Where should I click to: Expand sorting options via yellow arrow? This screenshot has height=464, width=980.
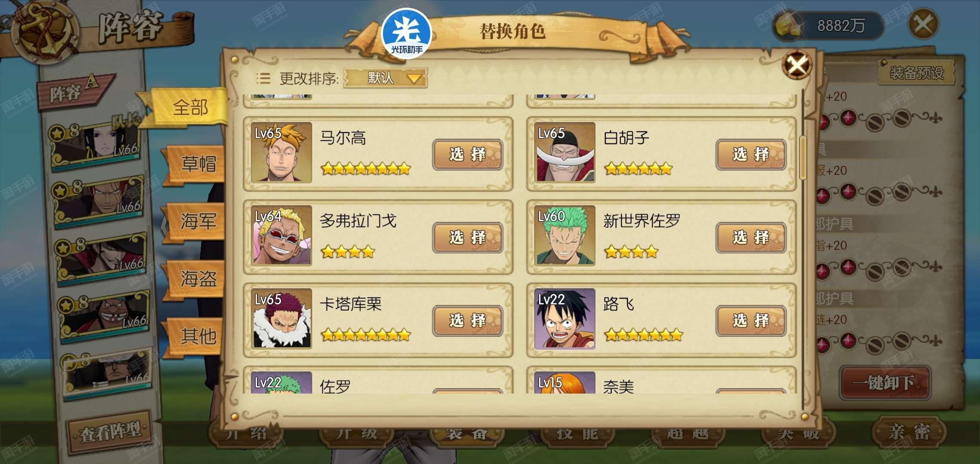coord(414,79)
